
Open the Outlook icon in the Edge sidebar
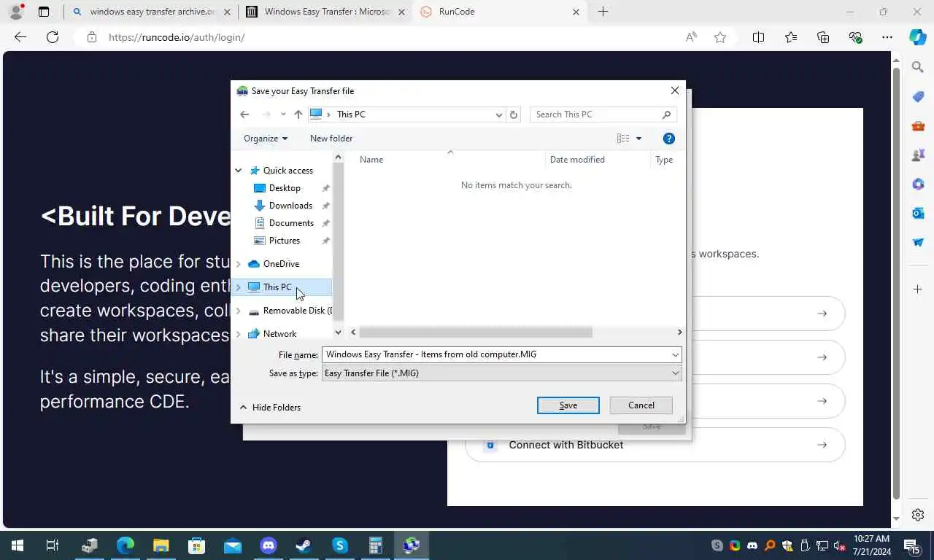tap(918, 213)
